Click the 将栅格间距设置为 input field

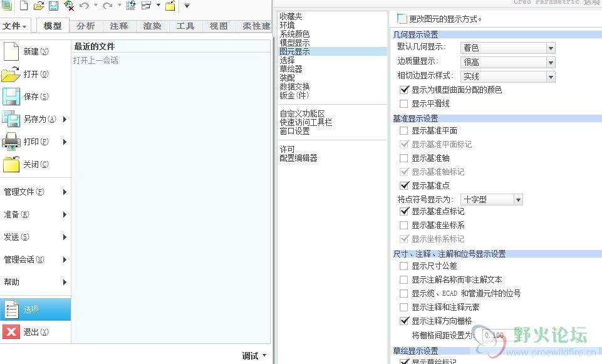[x=501, y=335]
